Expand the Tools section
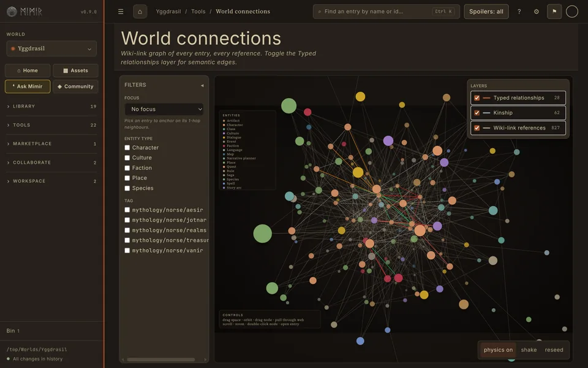Viewport: 588px width, 368px height. pos(51,125)
